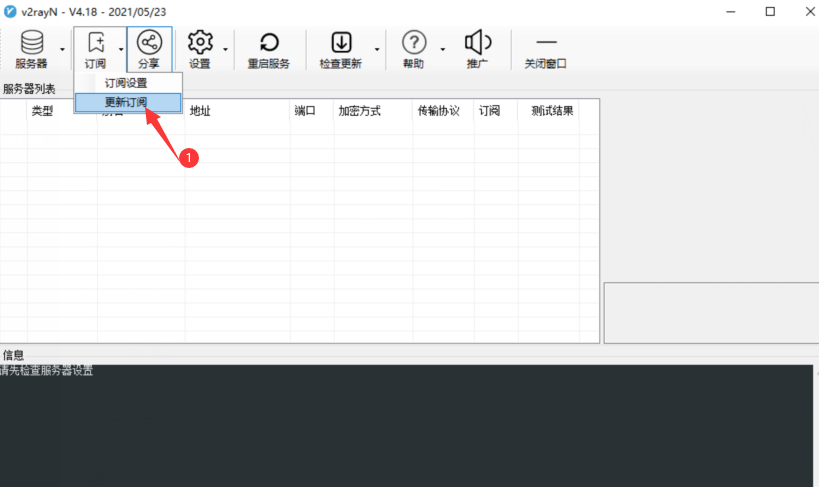This screenshot has width=819, height=487.
Task: Click the 订阅 (Subscription) bookmark icon
Action: tap(96, 48)
